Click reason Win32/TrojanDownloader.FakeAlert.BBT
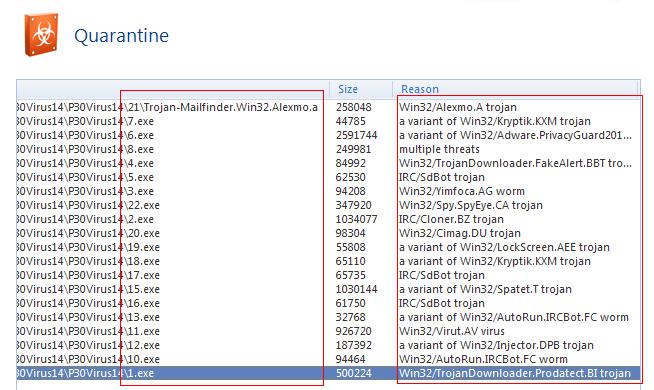654x390 pixels. (x=515, y=163)
